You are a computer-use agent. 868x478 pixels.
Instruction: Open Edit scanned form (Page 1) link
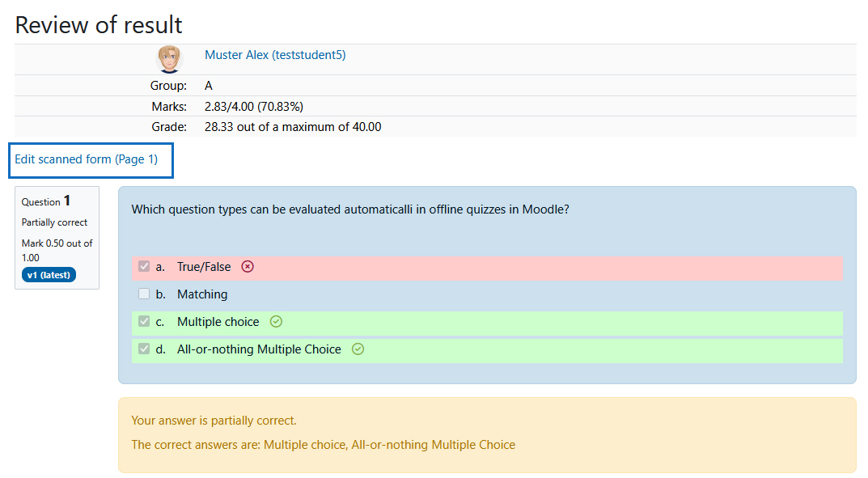coord(86,159)
